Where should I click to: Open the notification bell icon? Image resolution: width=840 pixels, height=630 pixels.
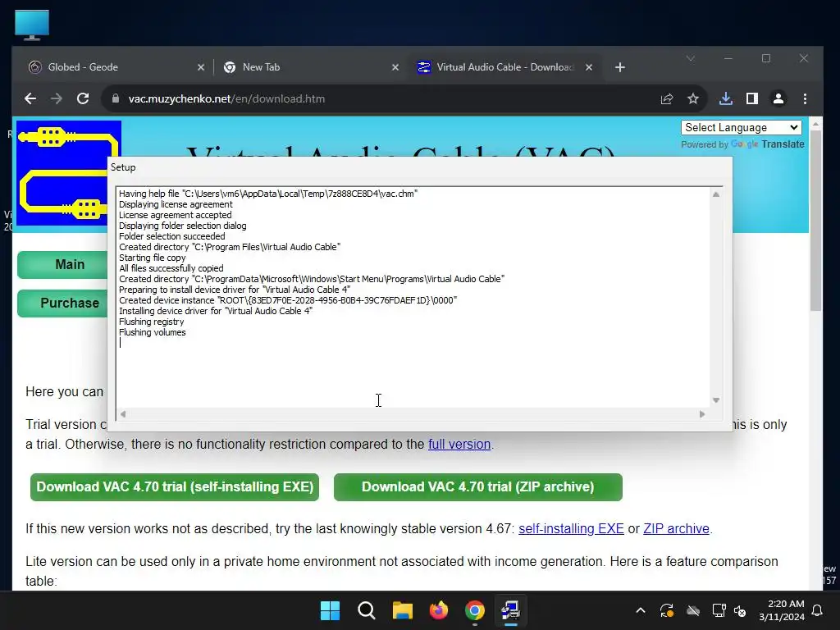coord(818,610)
